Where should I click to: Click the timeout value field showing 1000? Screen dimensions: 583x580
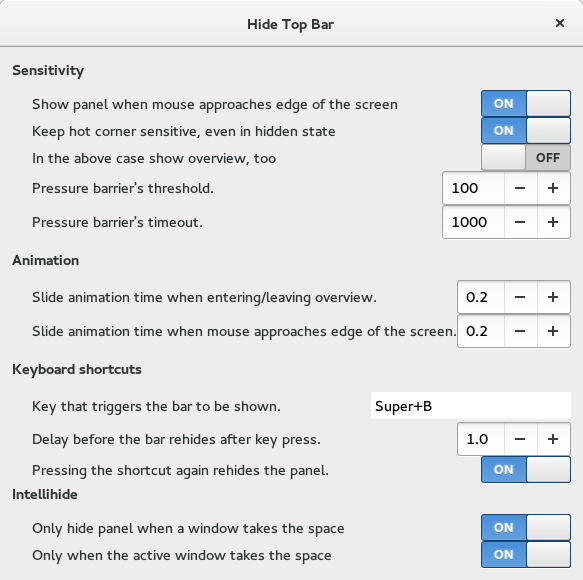pyautogui.click(x=474, y=222)
